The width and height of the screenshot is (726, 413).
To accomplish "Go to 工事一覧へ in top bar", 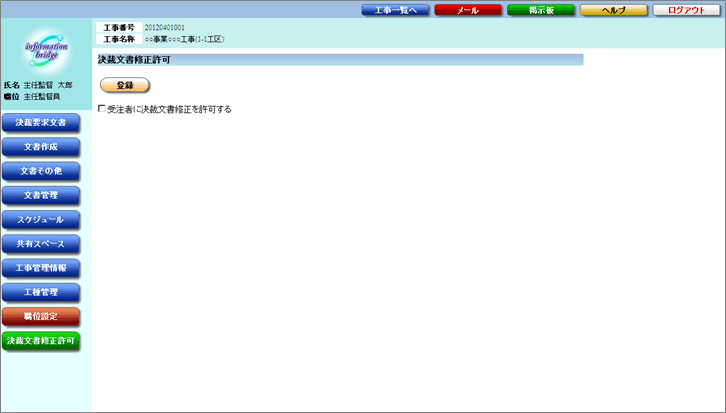I will click(395, 10).
